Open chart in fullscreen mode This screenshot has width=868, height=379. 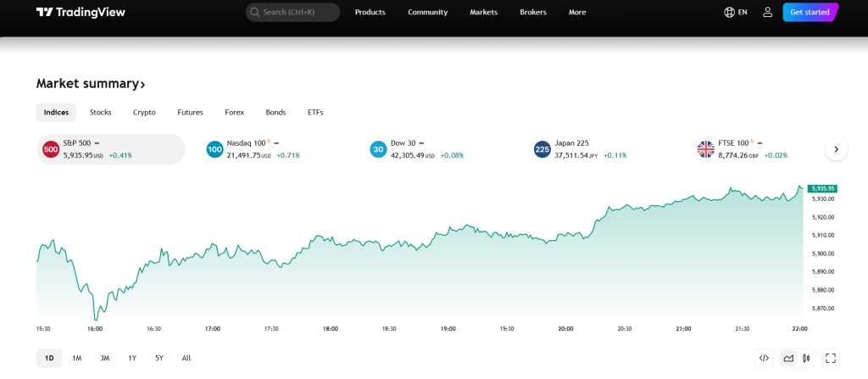tap(831, 358)
